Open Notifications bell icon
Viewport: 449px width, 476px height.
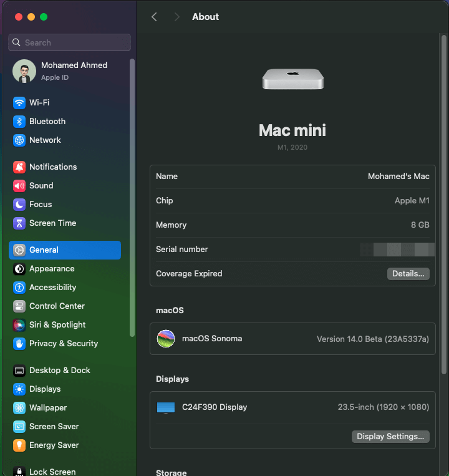click(19, 167)
